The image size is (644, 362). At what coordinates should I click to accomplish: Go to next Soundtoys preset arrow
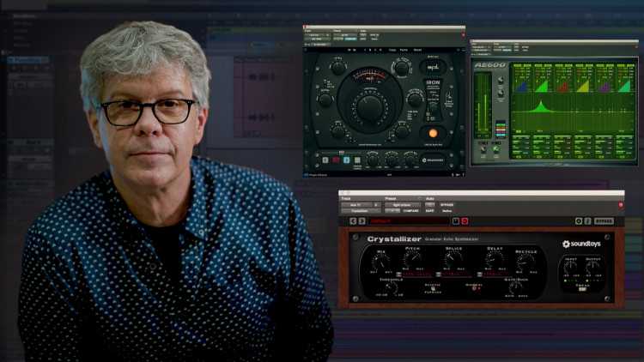tap(361, 221)
